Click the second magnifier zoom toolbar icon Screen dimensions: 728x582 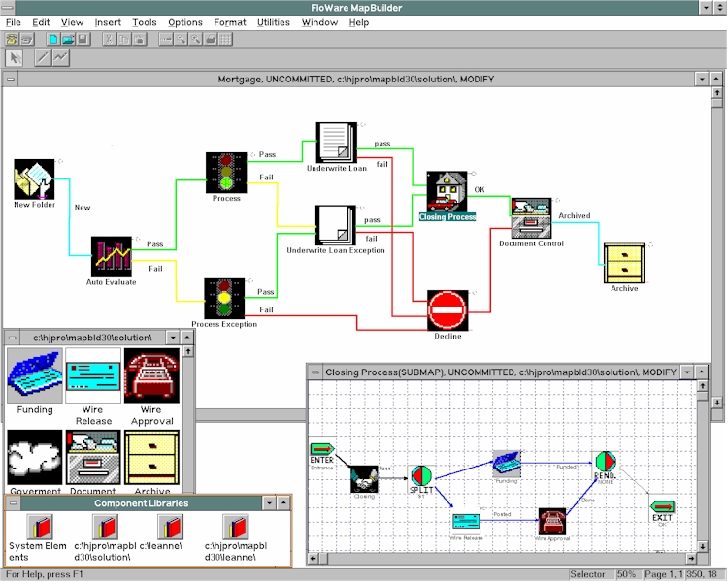196,40
